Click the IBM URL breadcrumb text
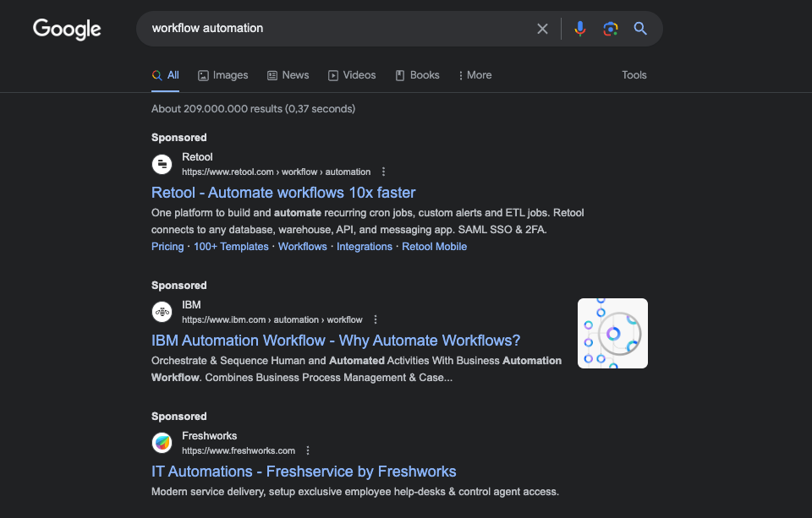This screenshot has height=518, width=812. [x=272, y=319]
